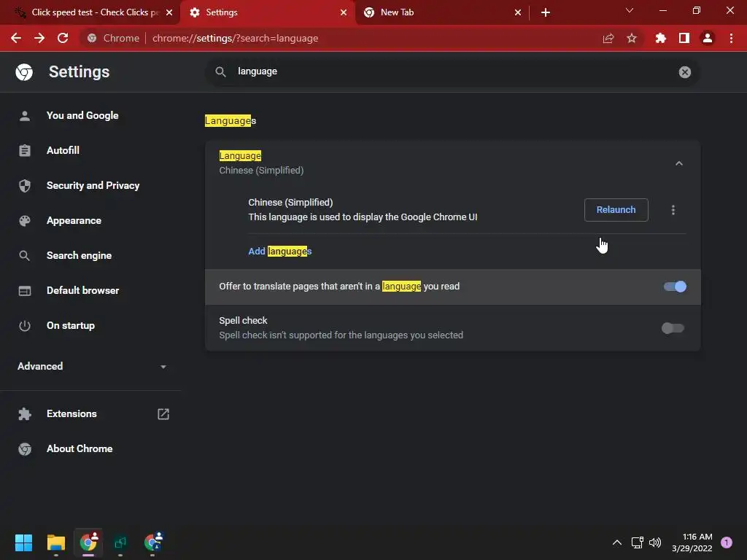Switch to the second Chrome taskbar icon
The height and width of the screenshot is (560, 747).
point(153,542)
